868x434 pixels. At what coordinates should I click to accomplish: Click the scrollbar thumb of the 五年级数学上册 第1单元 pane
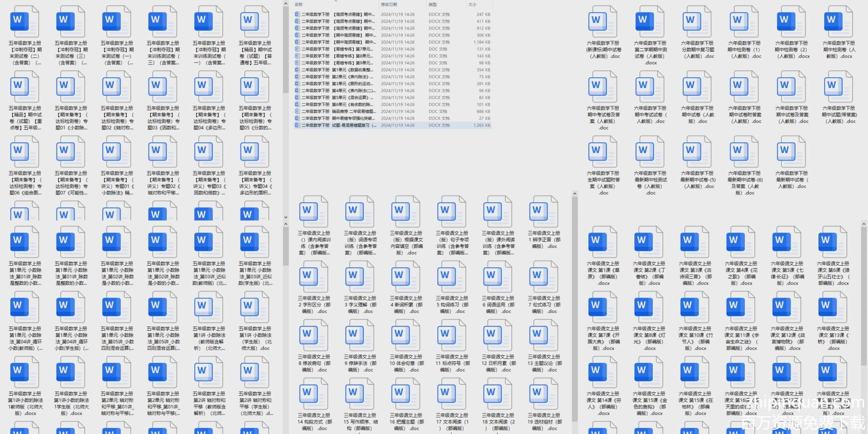(286, 247)
